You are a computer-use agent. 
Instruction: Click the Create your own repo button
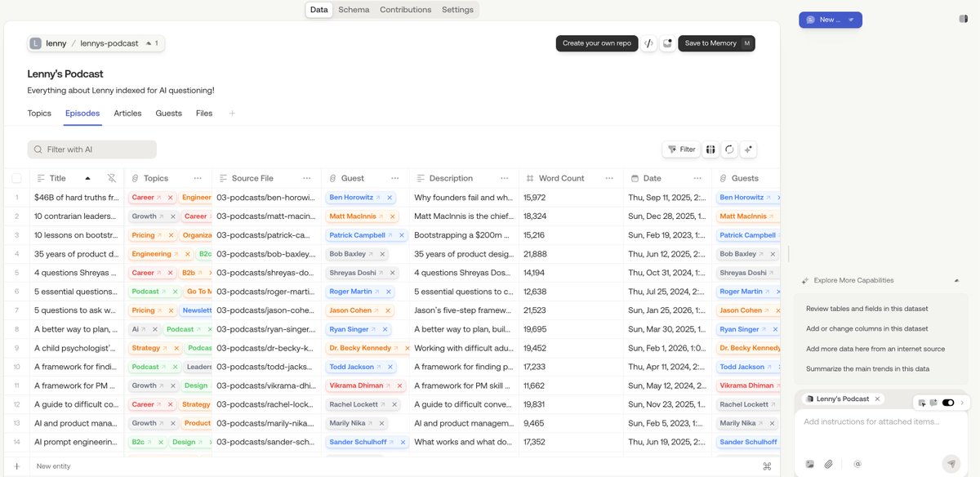coord(597,43)
